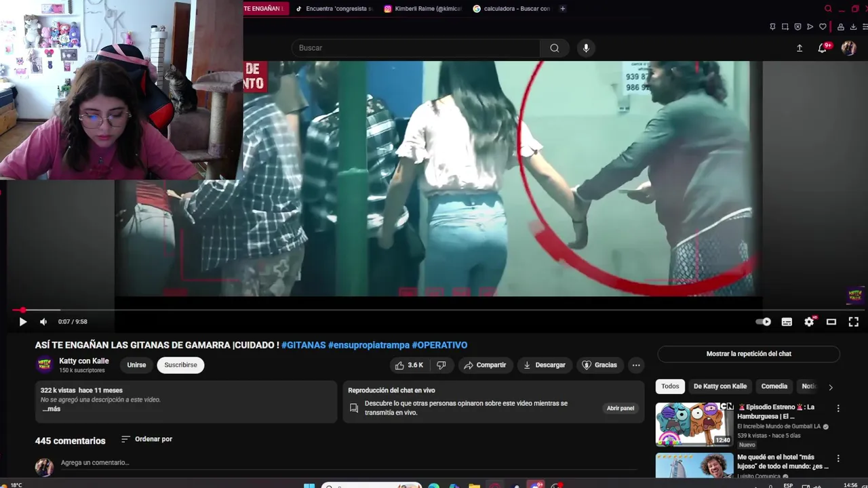Click the search magnifier button
This screenshot has height=488, width=868.
(x=555, y=48)
